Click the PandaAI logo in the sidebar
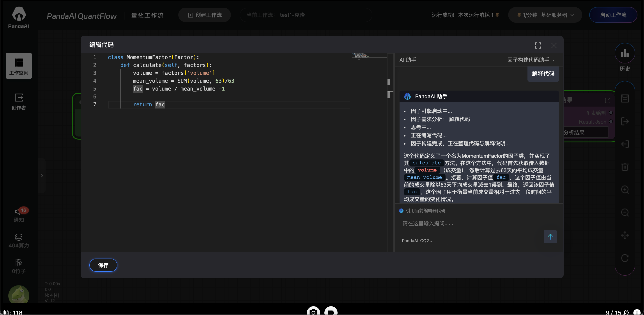Image resolution: width=644 pixels, height=315 pixels. (x=19, y=17)
